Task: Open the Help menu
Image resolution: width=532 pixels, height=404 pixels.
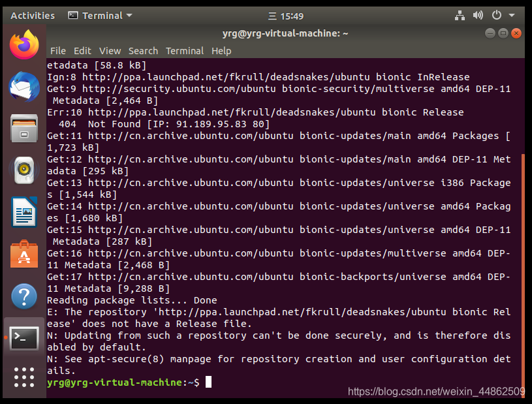Action: 221,51
